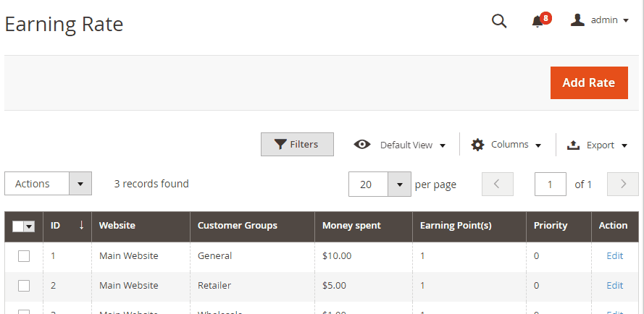Viewport: 644px width, 314px height.
Task: Click the "Retailer" customer group cell
Action: coord(214,285)
